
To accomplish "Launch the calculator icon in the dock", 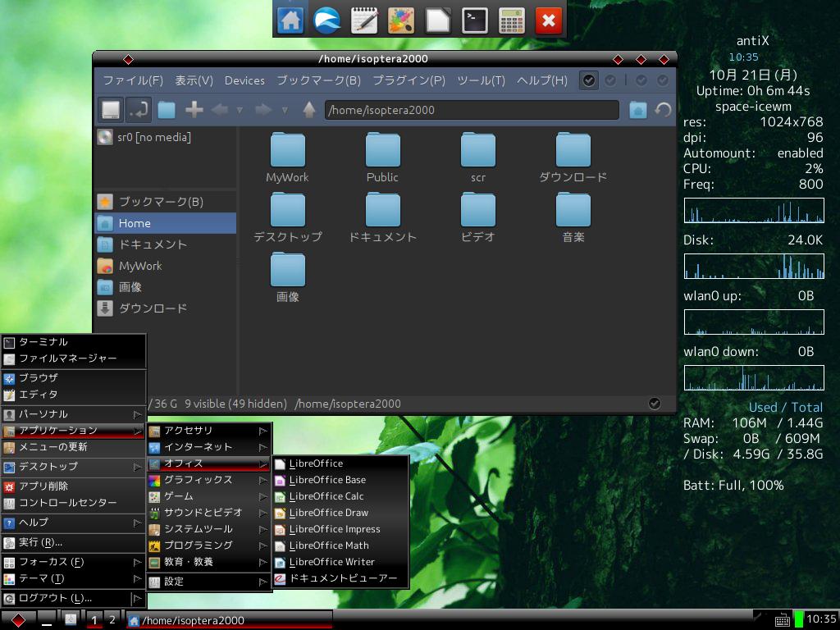I will 512,20.
